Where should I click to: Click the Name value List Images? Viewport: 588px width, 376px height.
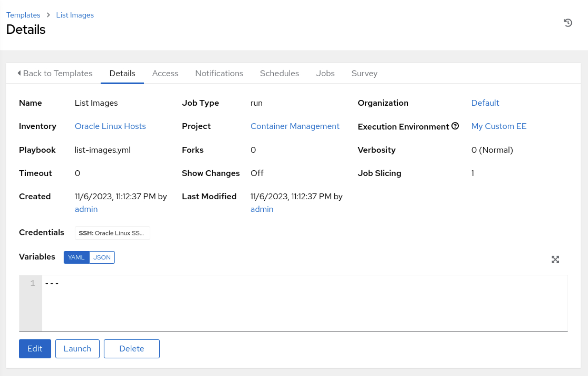click(96, 103)
